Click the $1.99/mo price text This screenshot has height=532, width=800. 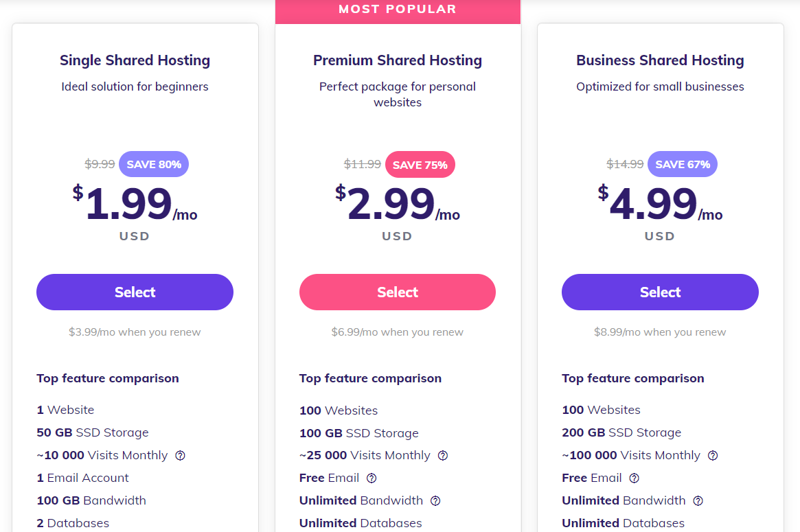point(135,205)
